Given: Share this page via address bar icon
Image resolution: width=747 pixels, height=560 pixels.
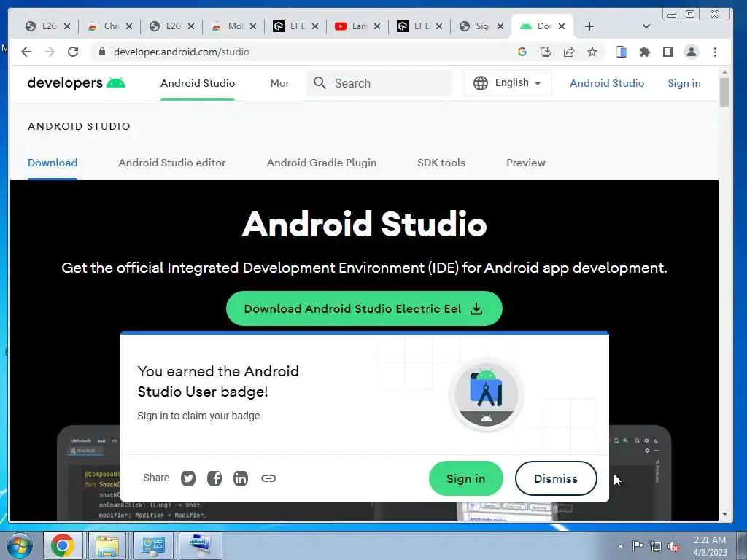Looking at the screenshot, I should click(569, 52).
